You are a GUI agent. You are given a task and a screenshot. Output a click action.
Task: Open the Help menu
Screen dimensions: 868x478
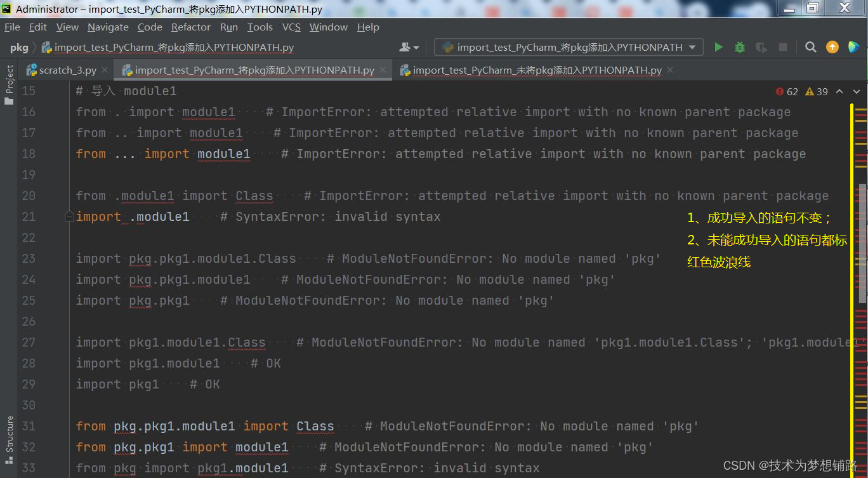(x=368, y=27)
